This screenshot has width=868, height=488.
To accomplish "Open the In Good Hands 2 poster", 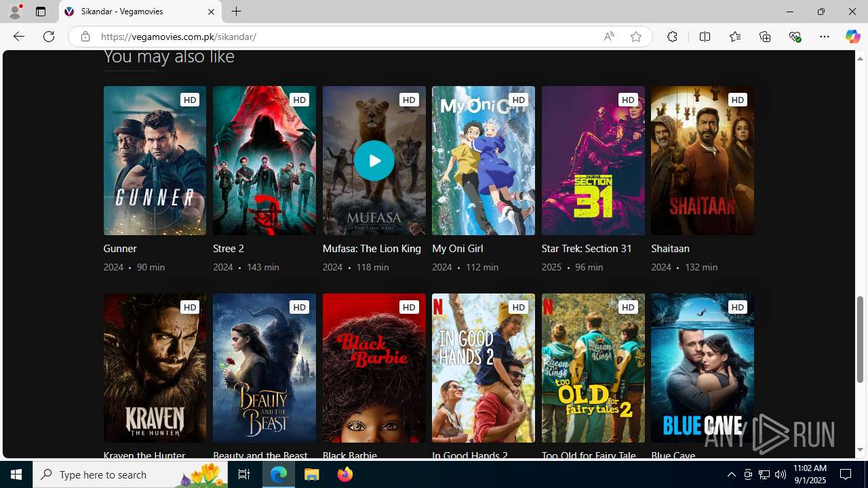I will (484, 368).
